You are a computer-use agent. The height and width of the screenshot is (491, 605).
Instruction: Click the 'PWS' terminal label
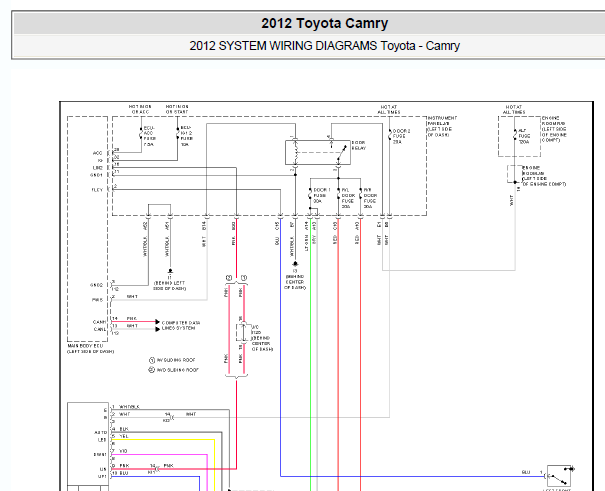coord(98,300)
